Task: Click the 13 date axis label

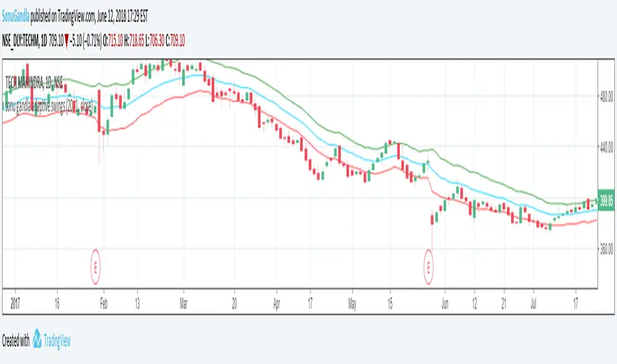Action: pos(137,304)
